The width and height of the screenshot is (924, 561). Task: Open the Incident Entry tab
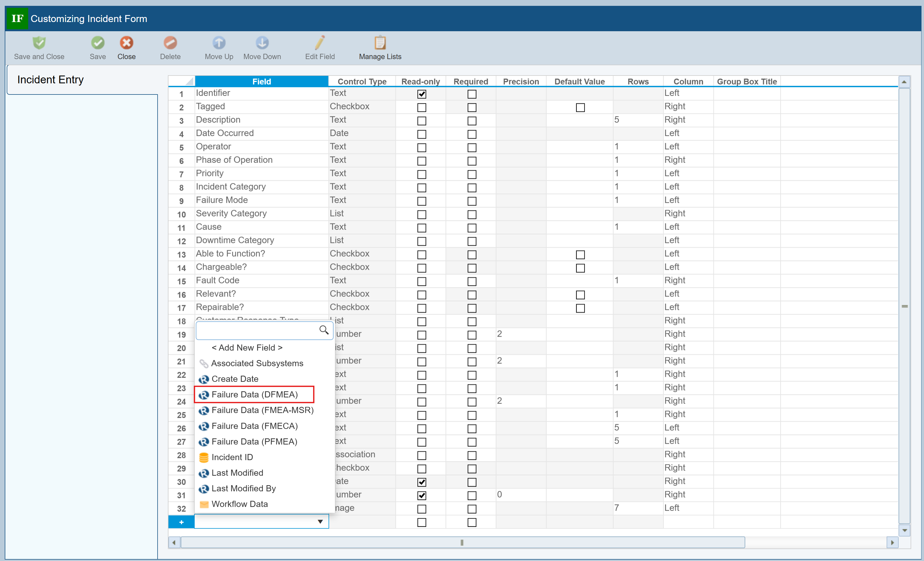(51, 80)
